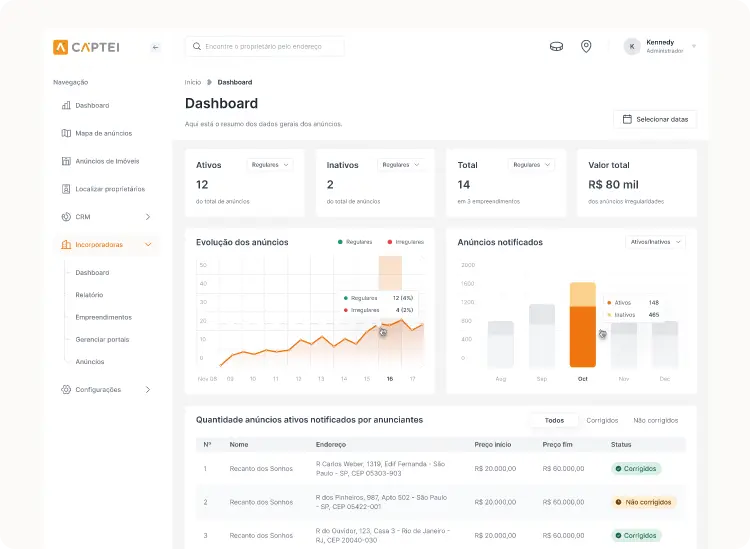Click the address search input field

tap(265, 46)
